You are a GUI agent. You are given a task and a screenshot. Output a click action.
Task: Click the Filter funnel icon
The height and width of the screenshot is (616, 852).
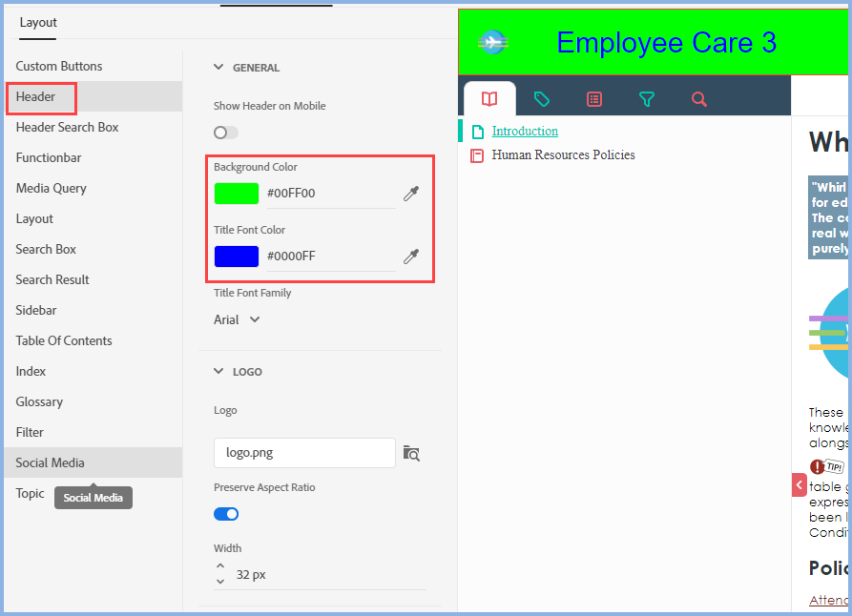pos(647,98)
